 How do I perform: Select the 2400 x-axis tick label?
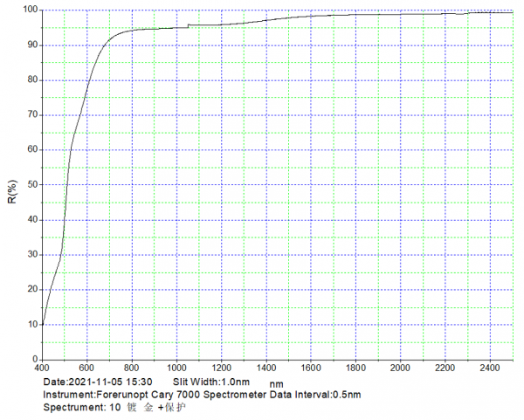[491, 368]
